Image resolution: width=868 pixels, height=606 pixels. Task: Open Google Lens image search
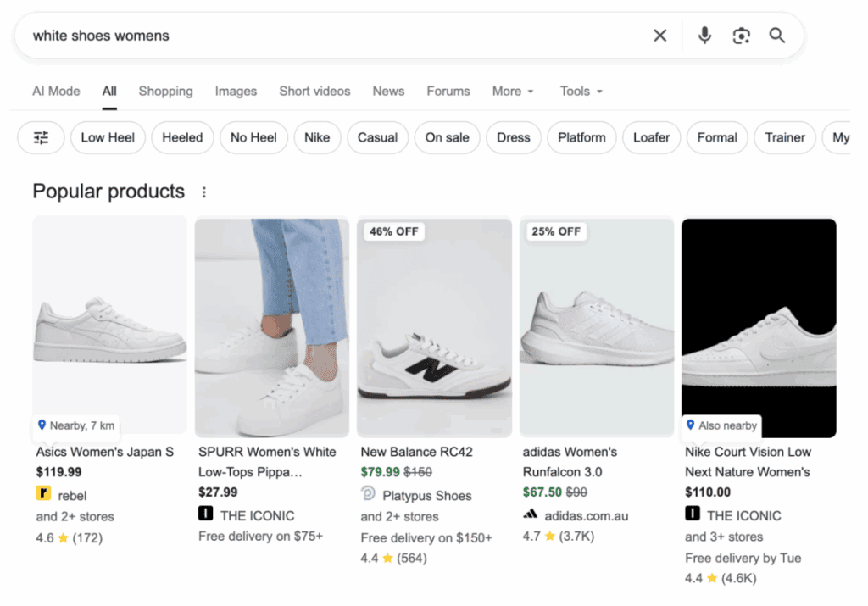pos(741,35)
